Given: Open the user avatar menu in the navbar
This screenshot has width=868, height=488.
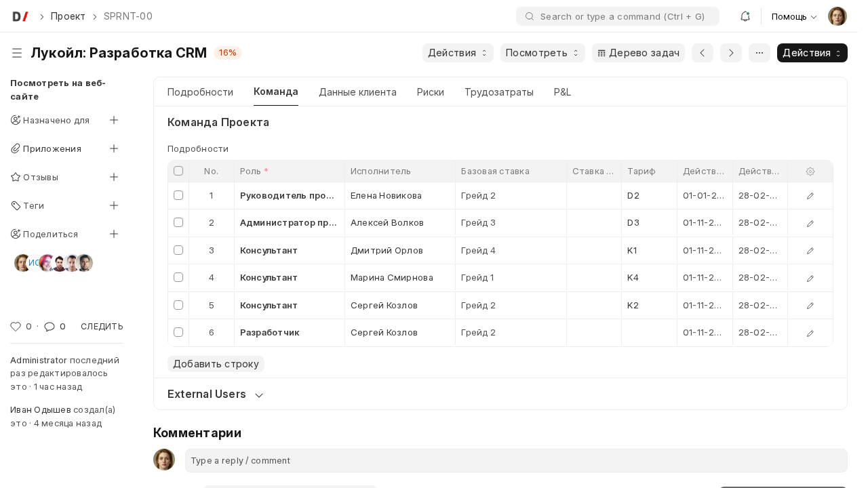Looking at the screenshot, I should pyautogui.click(x=837, y=16).
